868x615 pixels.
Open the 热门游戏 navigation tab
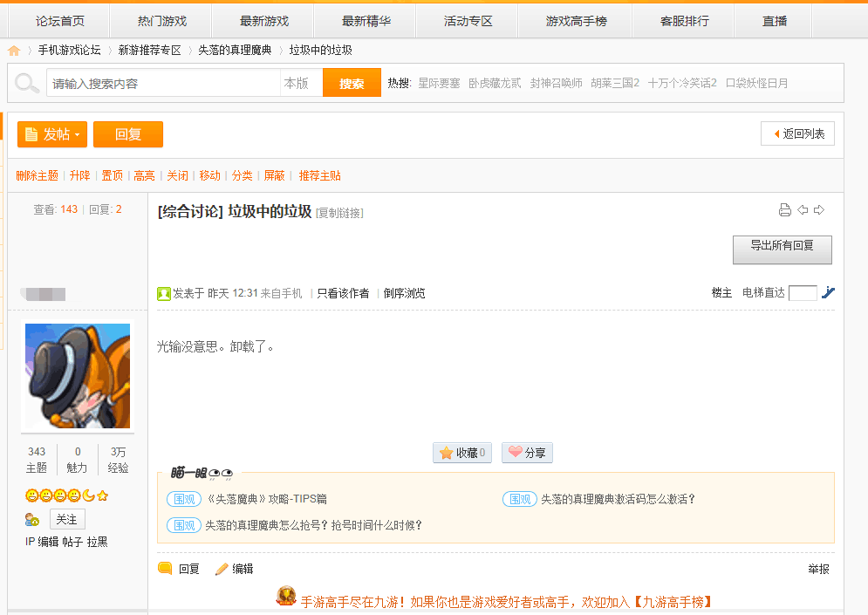click(161, 21)
